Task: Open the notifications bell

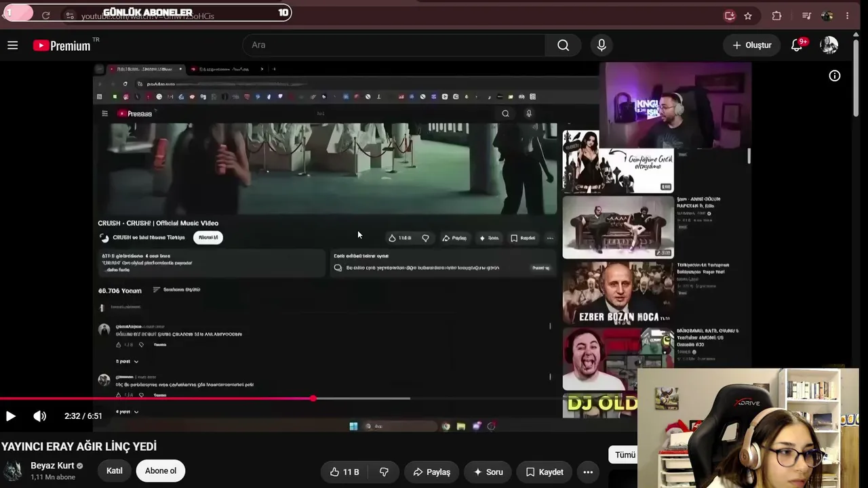Action: pyautogui.click(x=797, y=45)
